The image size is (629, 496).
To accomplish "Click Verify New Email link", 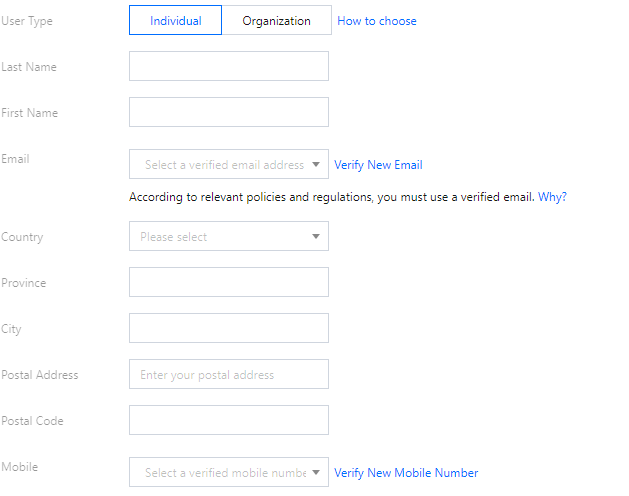I will coord(378,165).
